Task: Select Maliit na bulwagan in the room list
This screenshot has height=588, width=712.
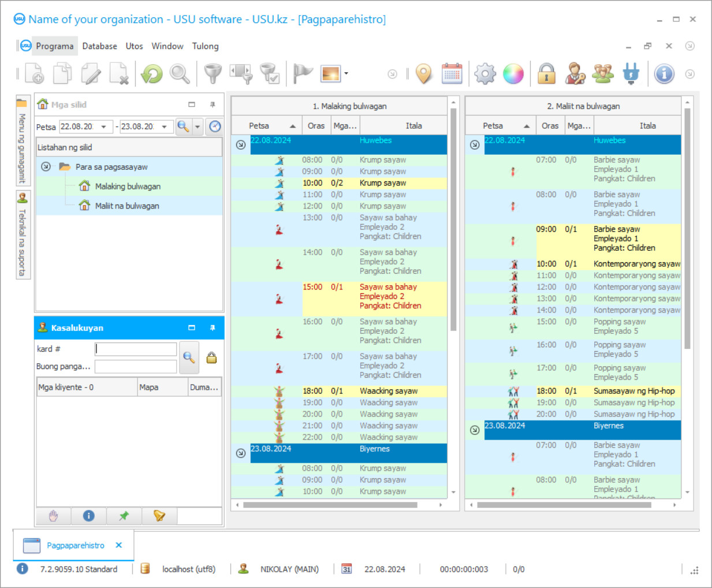Action: click(127, 206)
